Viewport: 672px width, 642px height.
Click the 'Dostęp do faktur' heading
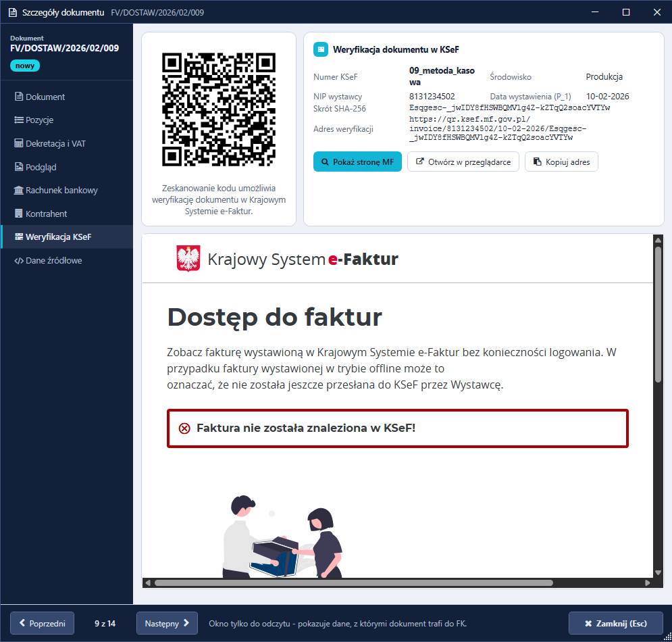point(275,318)
